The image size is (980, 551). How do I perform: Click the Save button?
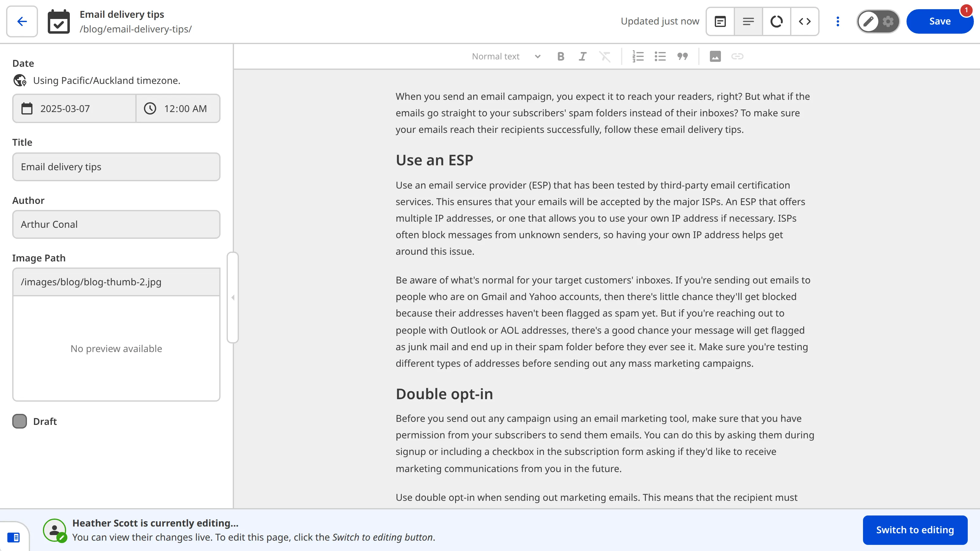click(940, 21)
